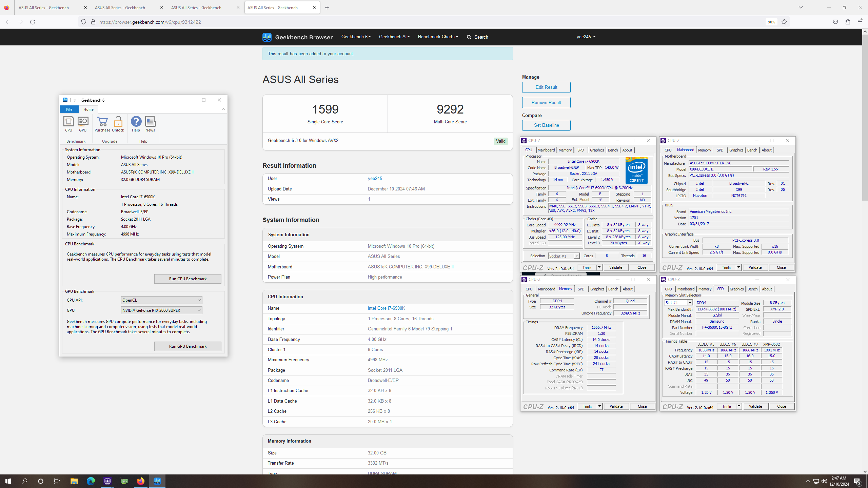Click the Save to Pocket icon

pos(835,22)
